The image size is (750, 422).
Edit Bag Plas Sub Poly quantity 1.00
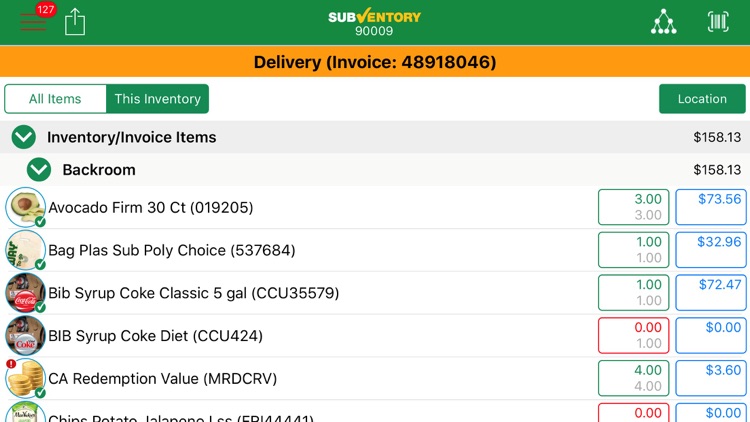click(x=633, y=250)
